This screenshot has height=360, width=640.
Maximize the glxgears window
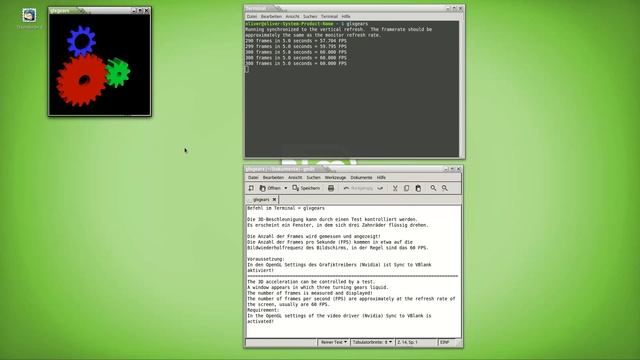(140, 11)
